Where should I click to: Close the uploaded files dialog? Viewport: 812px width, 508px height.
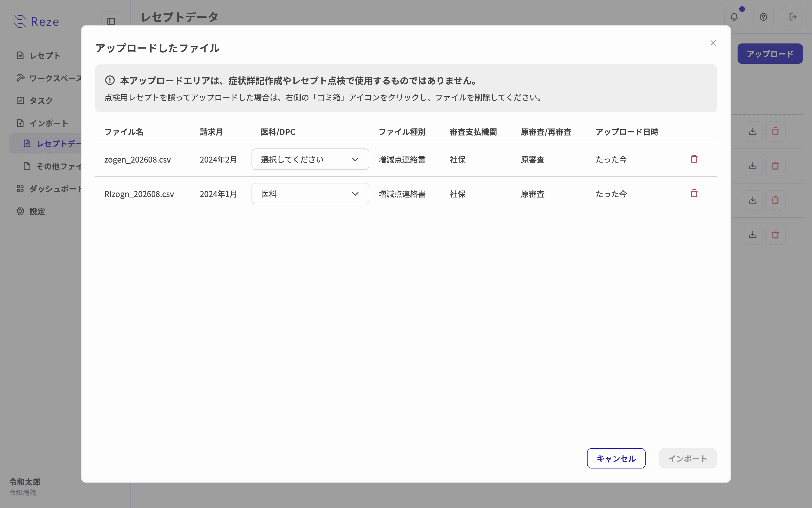pyautogui.click(x=713, y=43)
